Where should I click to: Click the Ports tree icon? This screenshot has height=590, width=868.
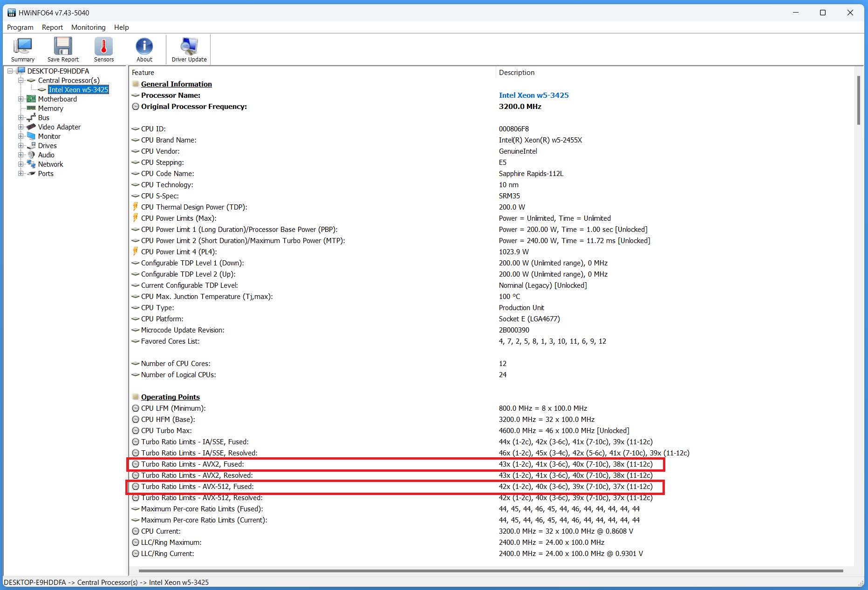[x=31, y=173]
